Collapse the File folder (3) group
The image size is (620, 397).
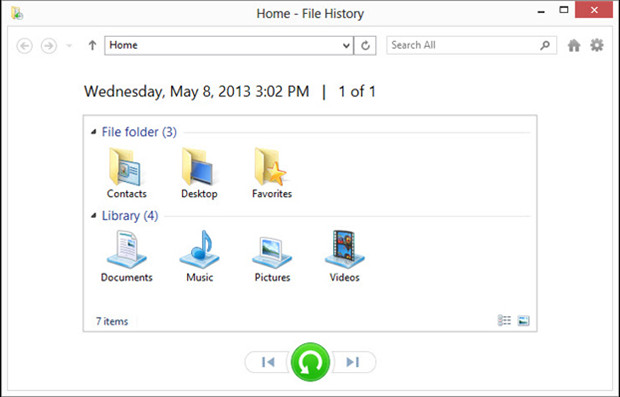[x=93, y=132]
